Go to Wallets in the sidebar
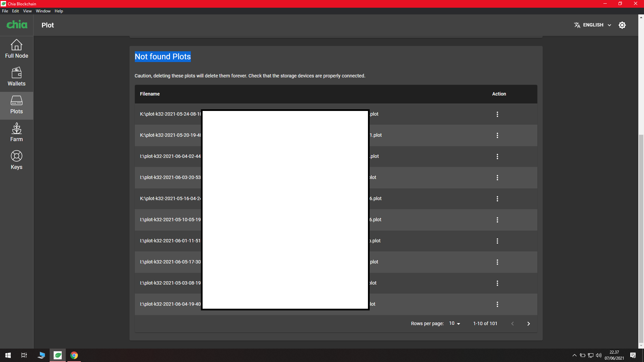Viewport: 644px width, 362px height. [16, 77]
